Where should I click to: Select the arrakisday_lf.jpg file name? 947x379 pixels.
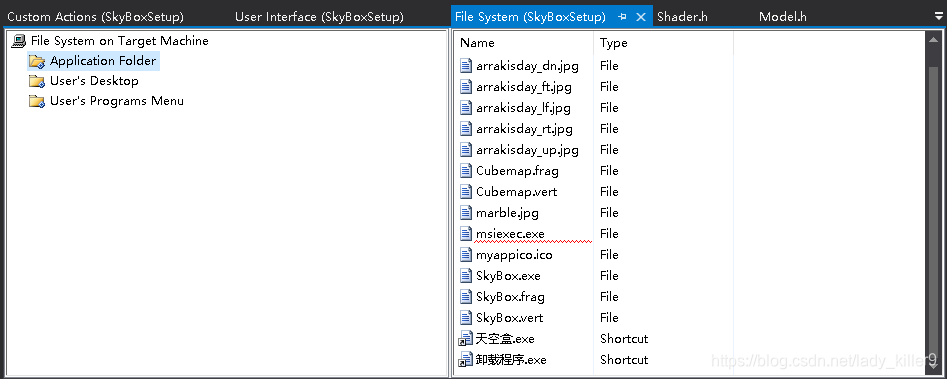(523, 108)
